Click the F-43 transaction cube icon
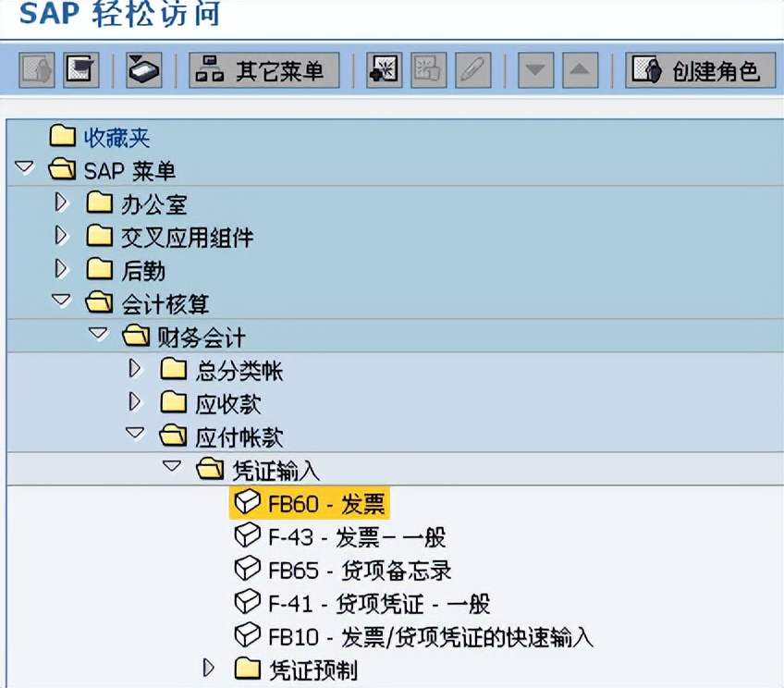 [245, 536]
